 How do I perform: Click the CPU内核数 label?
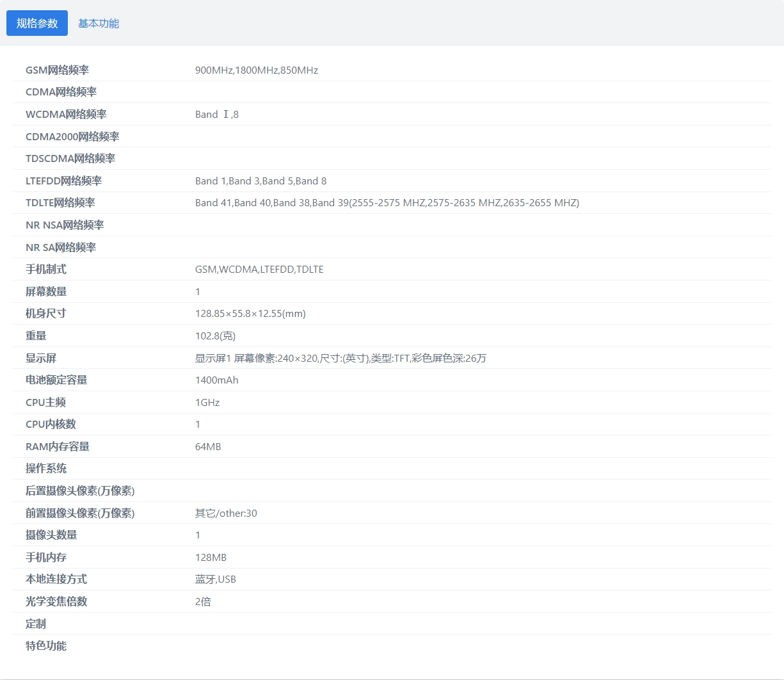click(51, 424)
